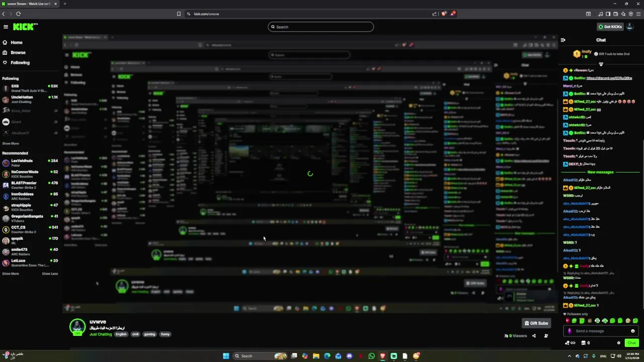Open Browse in sidebar
This screenshot has width=644, height=362.
(14, 53)
